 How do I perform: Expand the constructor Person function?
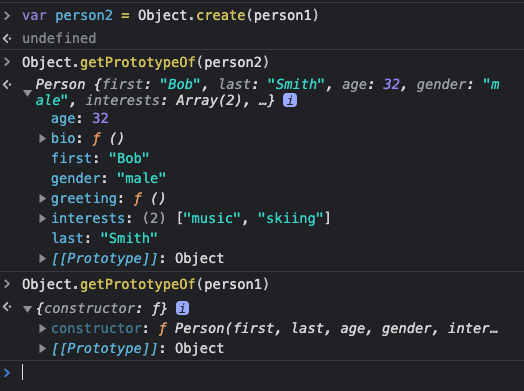pos(42,329)
